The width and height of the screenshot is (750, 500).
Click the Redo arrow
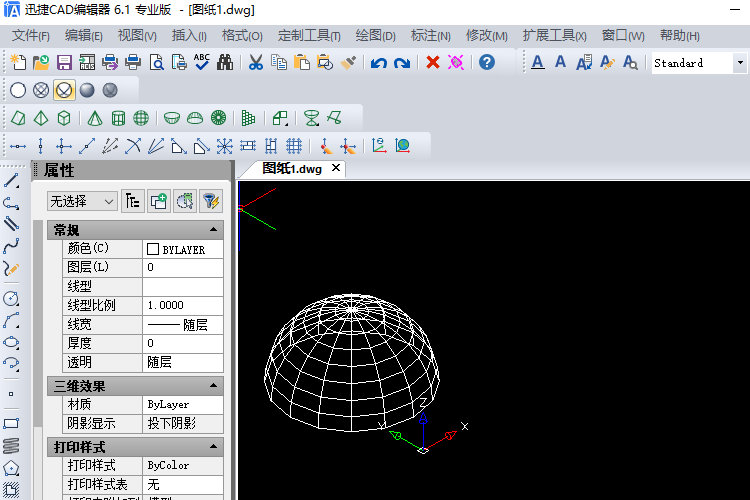tap(402, 62)
